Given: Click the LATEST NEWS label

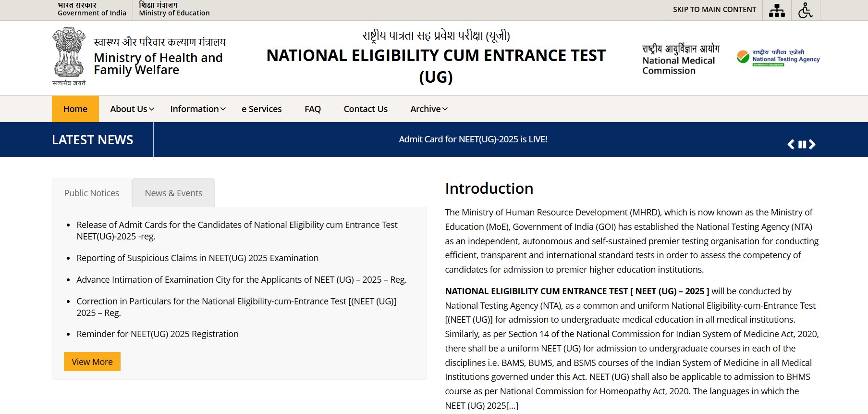Looking at the screenshot, I should [93, 139].
